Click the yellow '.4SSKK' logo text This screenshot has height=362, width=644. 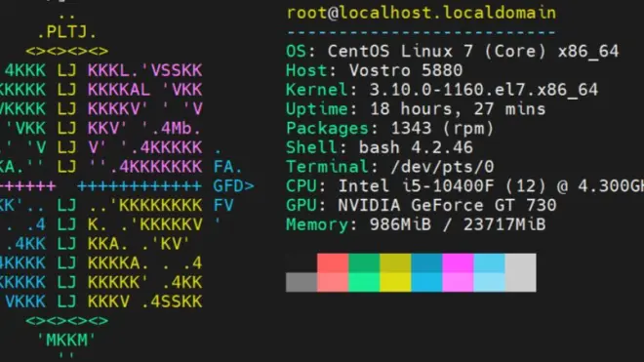[x=172, y=302]
